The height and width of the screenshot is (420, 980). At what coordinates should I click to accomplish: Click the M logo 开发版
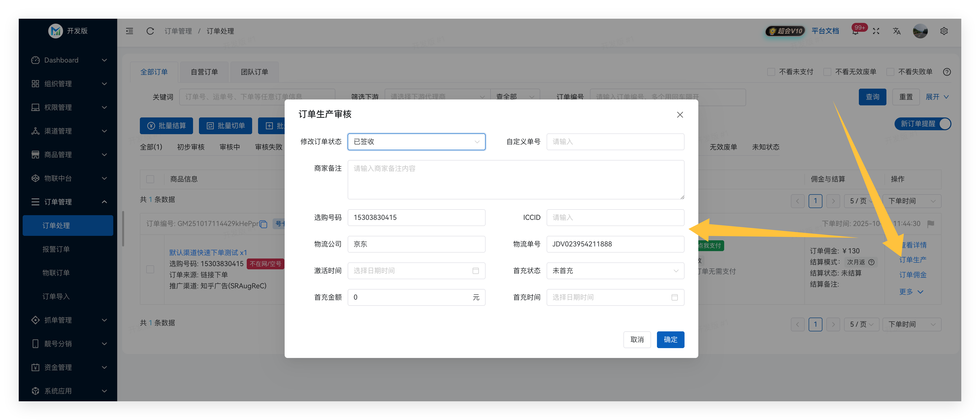pos(68,31)
